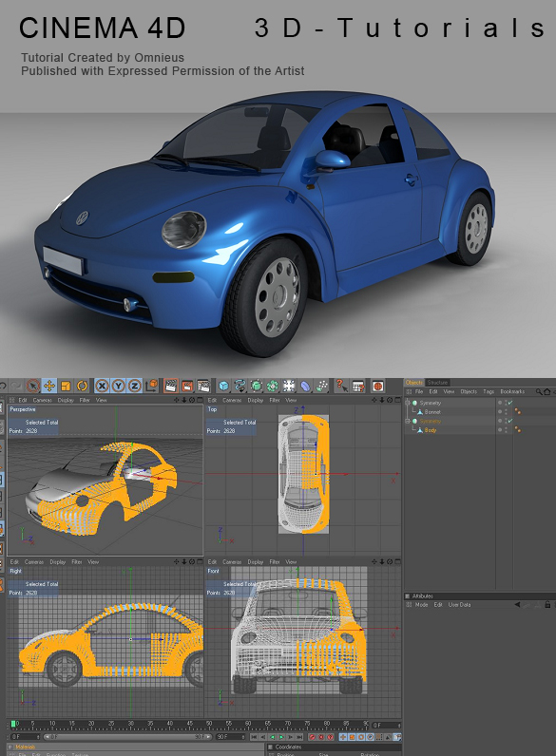Open the deformer objects icon

tap(305, 386)
